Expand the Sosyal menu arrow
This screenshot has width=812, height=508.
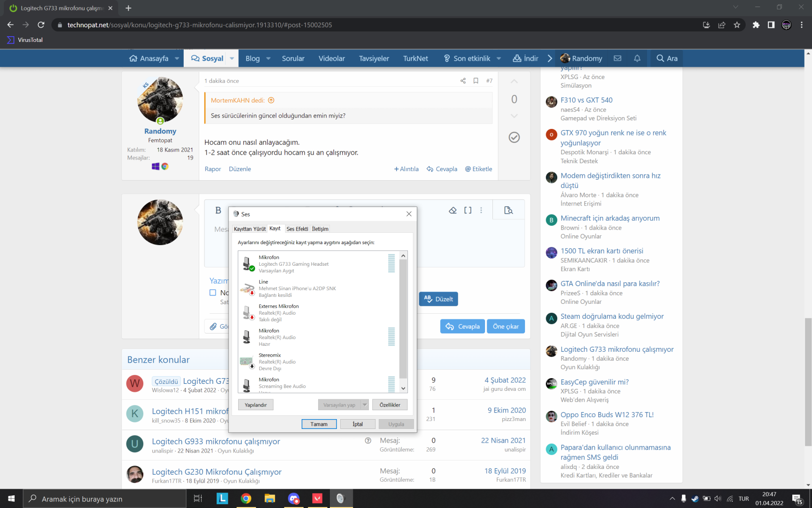click(232, 58)
